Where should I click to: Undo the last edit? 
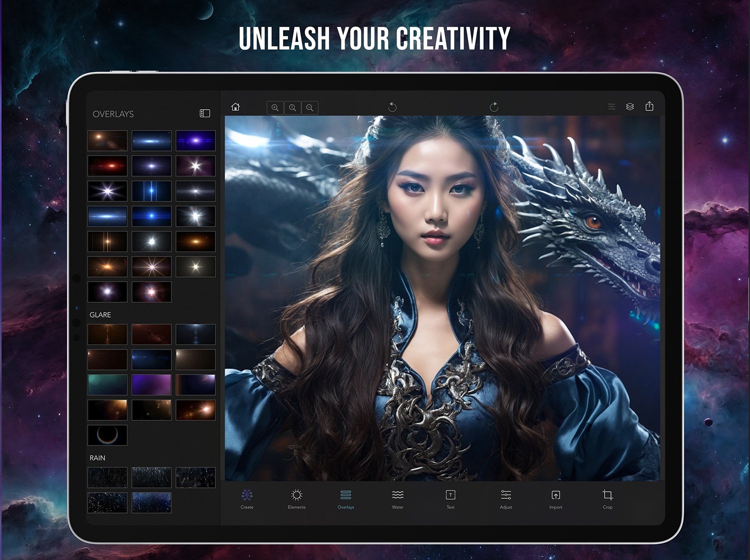click(392, 107)
